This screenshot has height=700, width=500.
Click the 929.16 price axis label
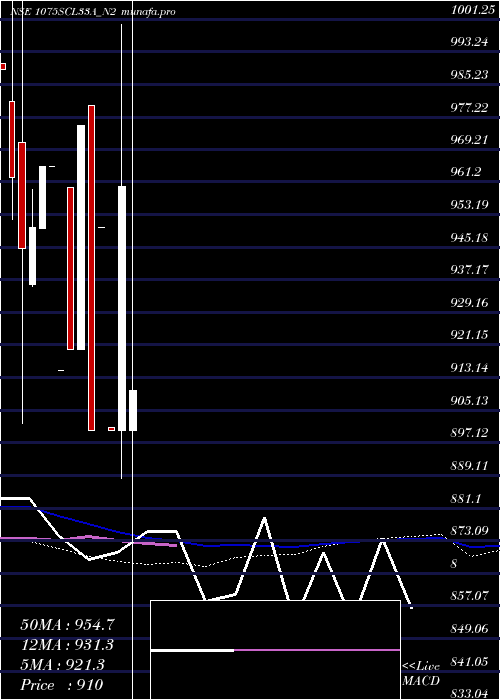coord(469,303)
